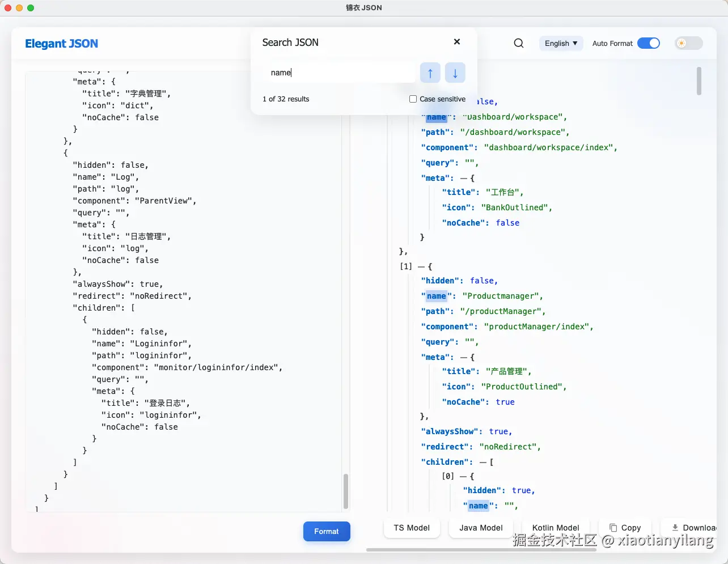Toggle the Auto Format switch
728x564 pixels.
[x=649, y=43]
